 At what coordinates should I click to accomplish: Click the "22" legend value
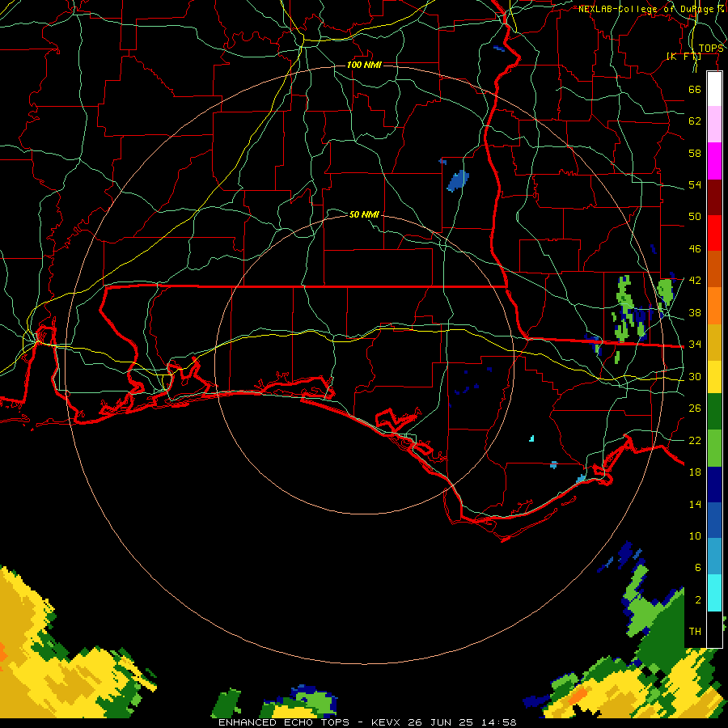[695, 440]
